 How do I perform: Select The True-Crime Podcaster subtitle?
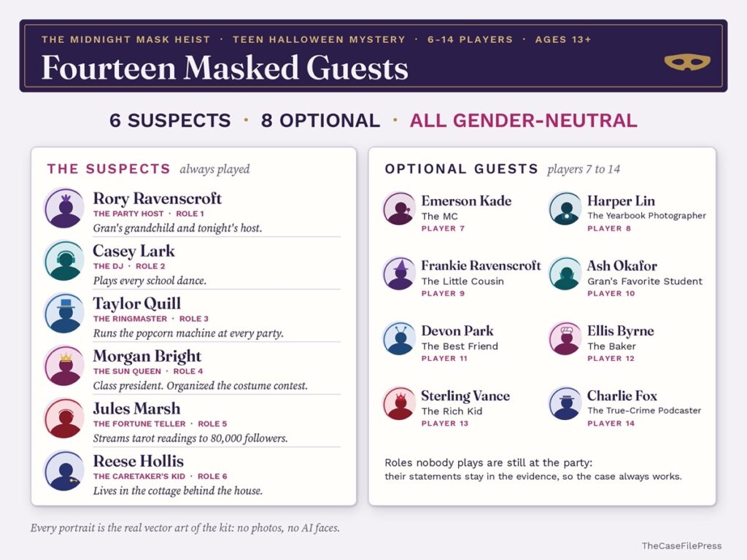pyautogui.click(x=644, y=411)
